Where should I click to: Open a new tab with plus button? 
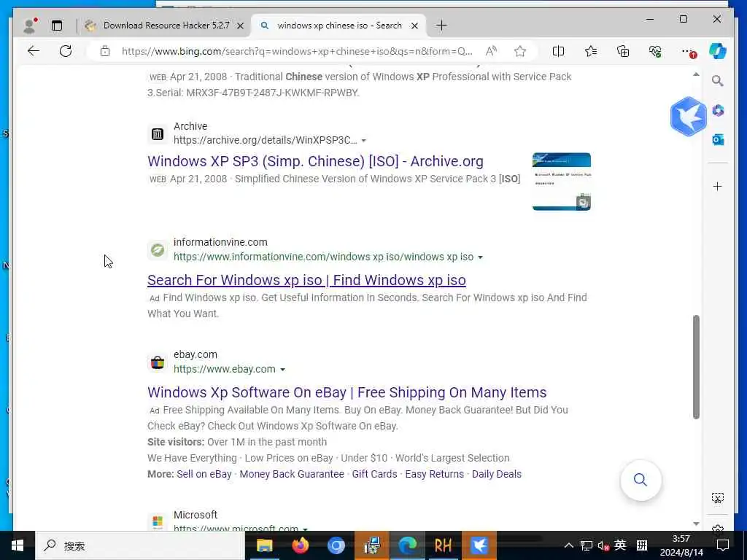click(441, 26)
